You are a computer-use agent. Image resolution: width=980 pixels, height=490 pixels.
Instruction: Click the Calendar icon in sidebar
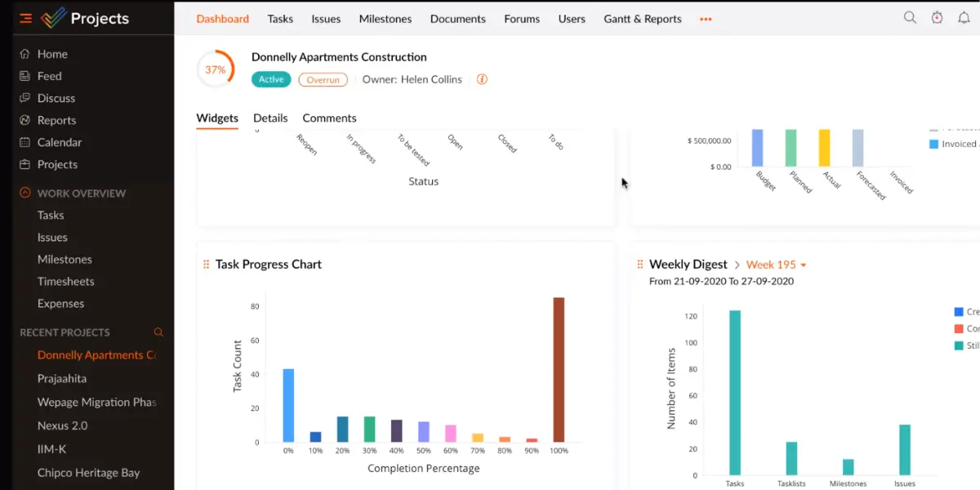24,142
